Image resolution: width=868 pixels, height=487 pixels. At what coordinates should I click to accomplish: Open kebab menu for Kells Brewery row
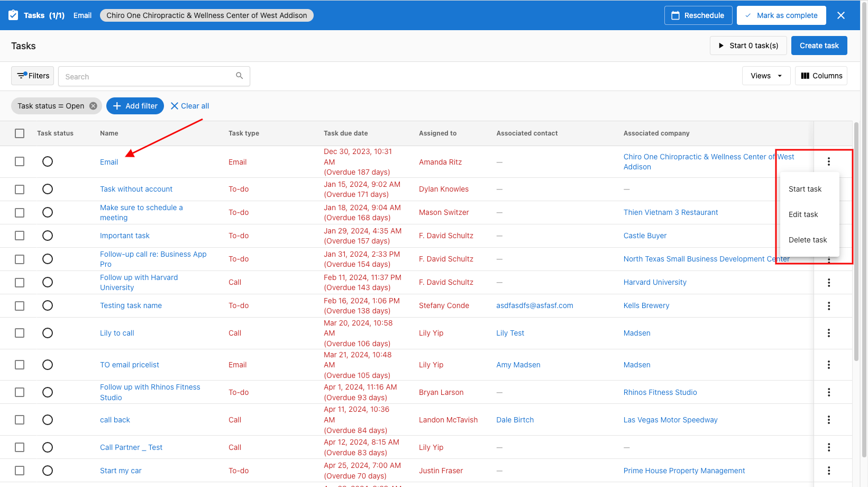tap(829, 306)
